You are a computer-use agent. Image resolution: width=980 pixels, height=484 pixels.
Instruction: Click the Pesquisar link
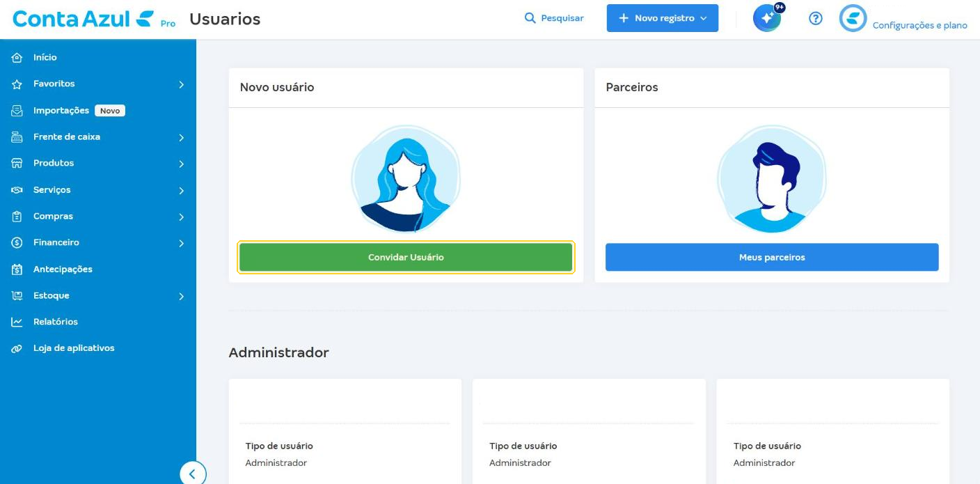pos(562,18)
